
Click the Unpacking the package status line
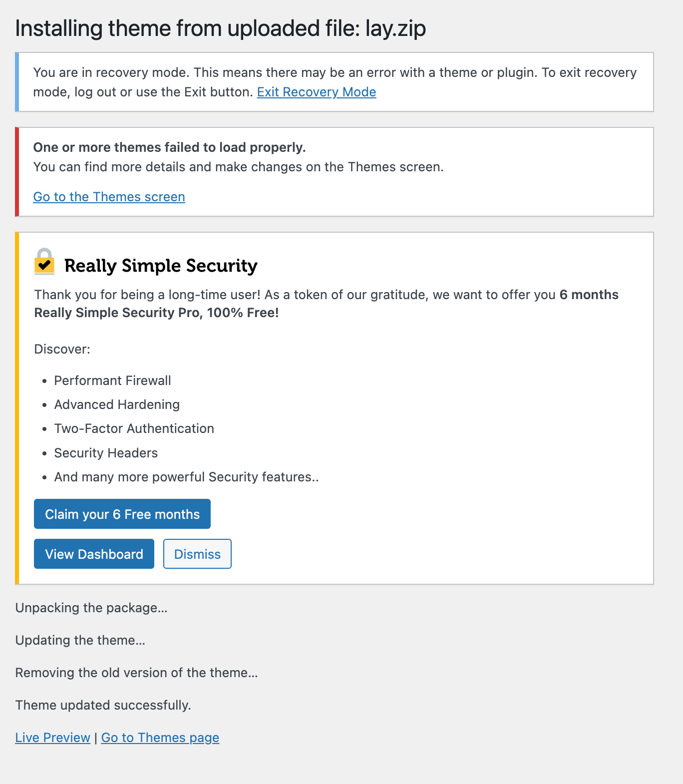click(x=91, y=608)
